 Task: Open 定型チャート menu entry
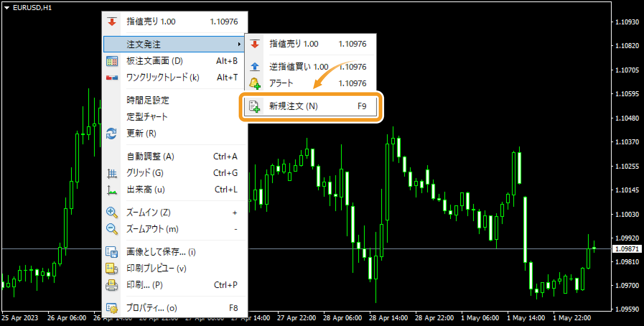point(175,117)
